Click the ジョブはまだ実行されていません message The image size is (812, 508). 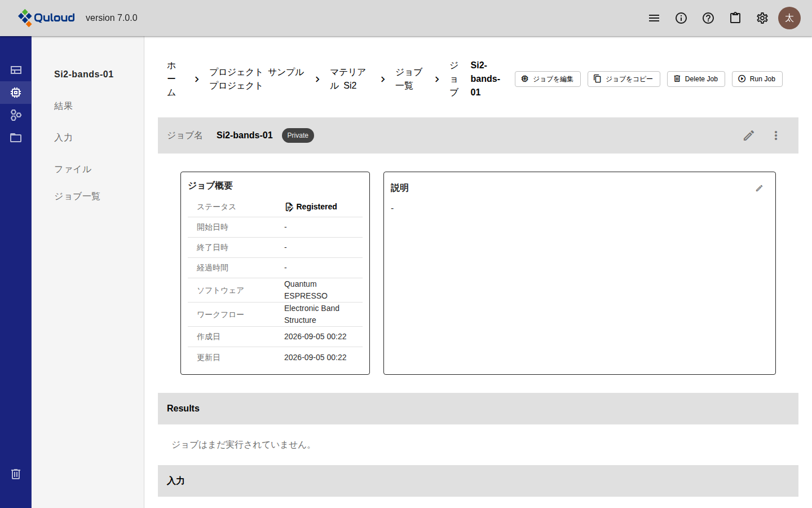coord(243,445)
